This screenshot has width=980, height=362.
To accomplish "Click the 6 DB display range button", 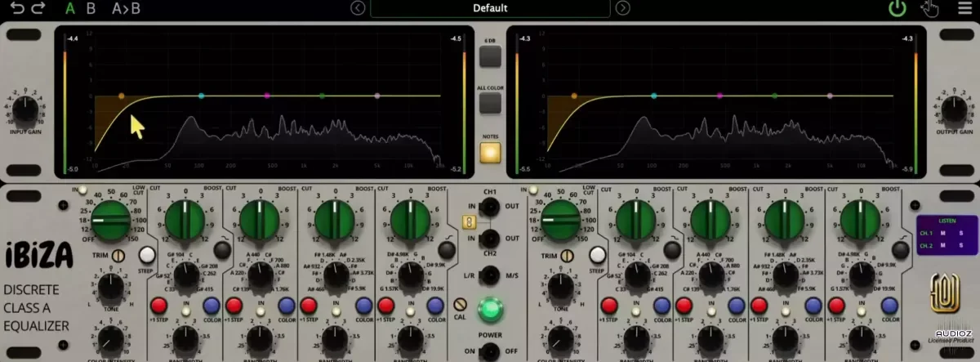I will click(490, 56).
